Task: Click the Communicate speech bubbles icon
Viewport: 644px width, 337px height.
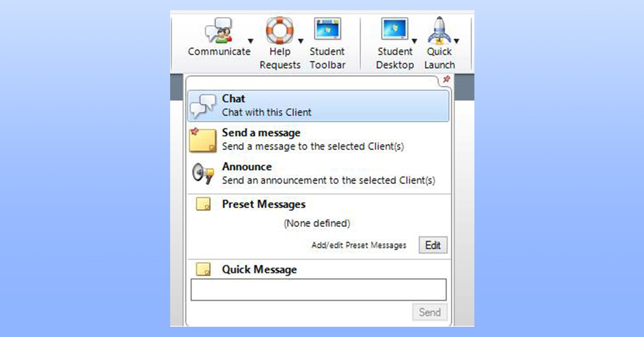Action: click(x=219, y=31)
